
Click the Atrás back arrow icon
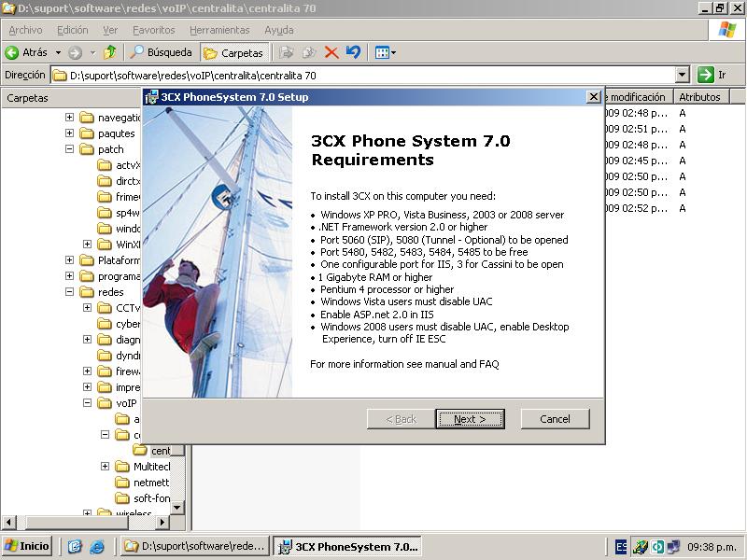13,52
